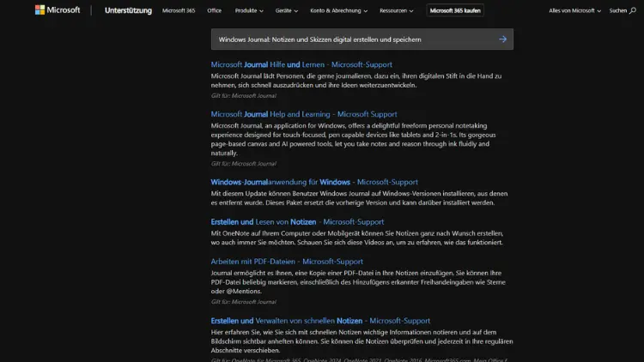This screenshot has width=644, height=362.
Task: Go to Microsoft 365 in the nav bar
Action: [x=179, y=10]
